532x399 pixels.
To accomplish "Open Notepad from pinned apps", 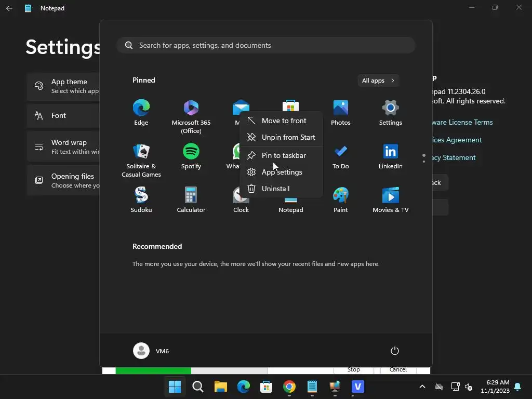I will pyautogui.click(x=291, y=206).
